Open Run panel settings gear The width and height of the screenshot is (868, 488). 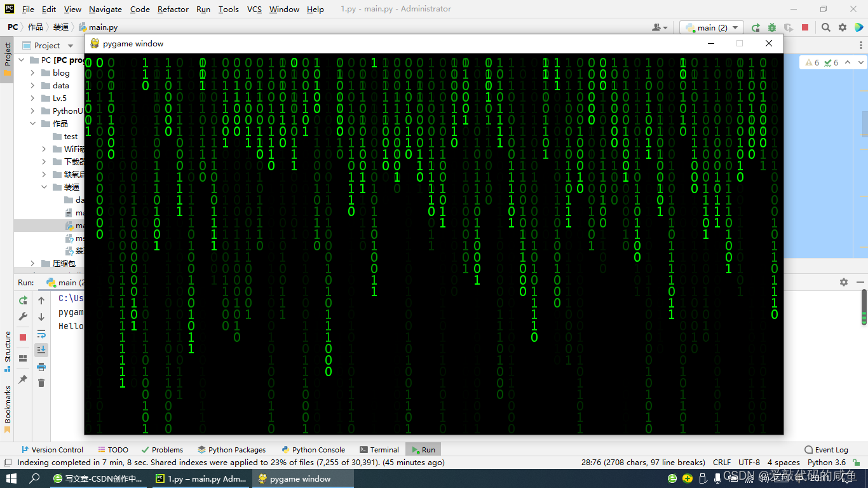pyautogui.click(x=844, y=282)
